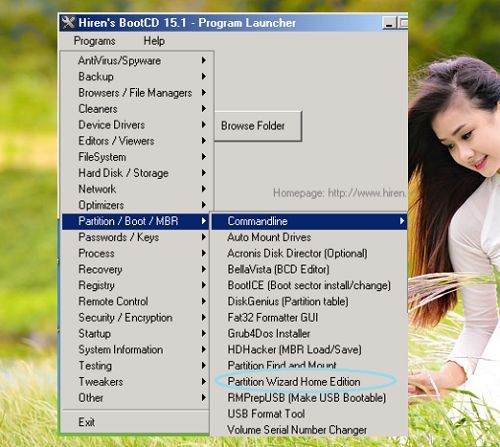This screenshot has width=500, height=447.
Task: Launch RMPrepUSB (Make USB Bootable)
Action: point(309,398)
